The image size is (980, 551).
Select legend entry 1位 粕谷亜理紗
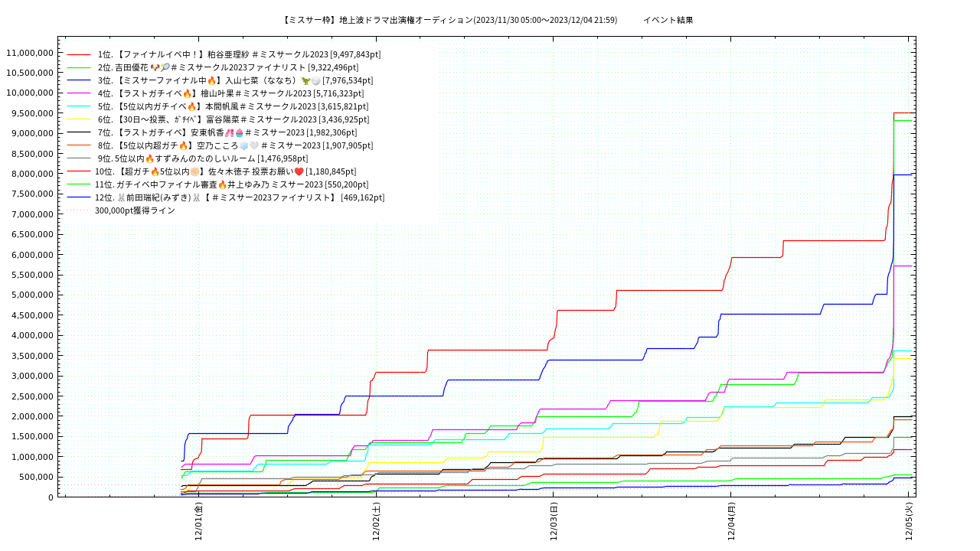click(x=239, y=54)
